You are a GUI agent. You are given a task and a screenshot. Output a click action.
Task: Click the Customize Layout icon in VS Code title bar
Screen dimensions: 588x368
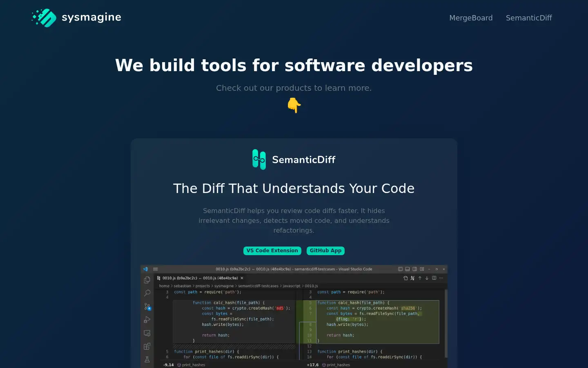[422, 269]
